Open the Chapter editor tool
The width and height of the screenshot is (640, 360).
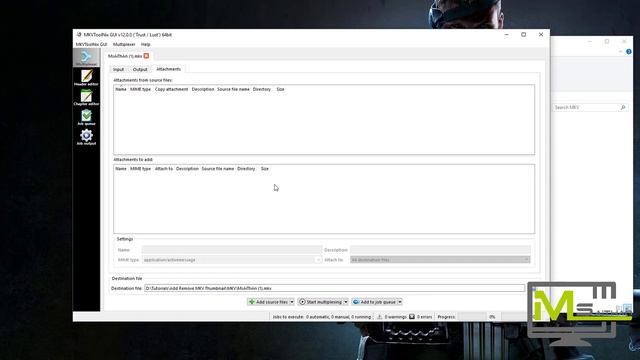[86, 98]
